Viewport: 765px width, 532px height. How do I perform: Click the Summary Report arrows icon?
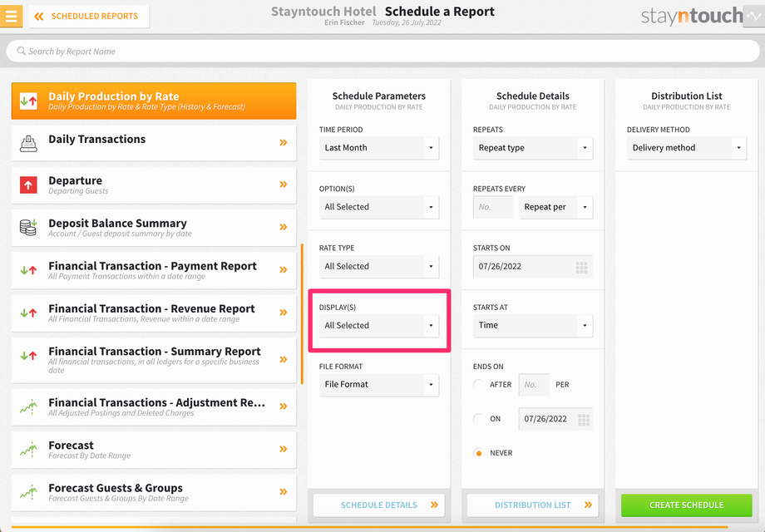28,356
